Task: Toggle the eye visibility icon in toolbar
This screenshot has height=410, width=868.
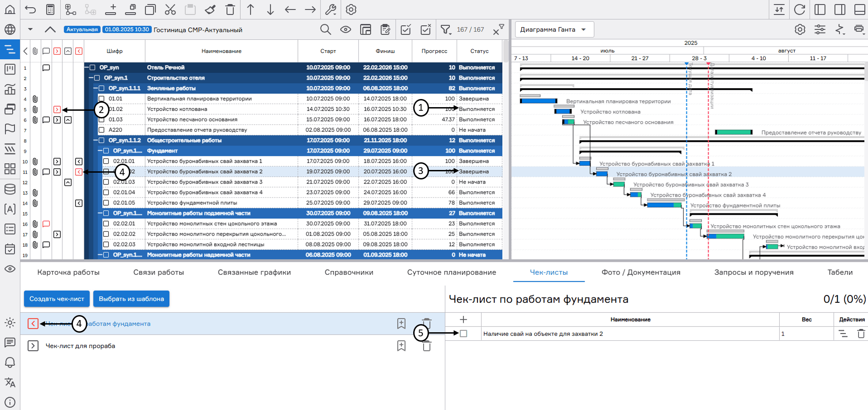Action: [x=346, y=30]
